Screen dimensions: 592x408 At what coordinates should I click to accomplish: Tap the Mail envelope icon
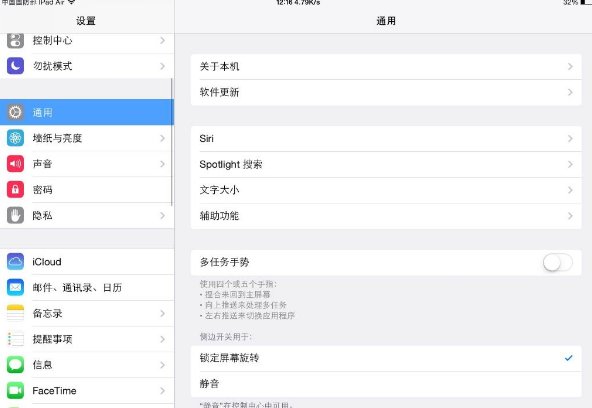pyautogui.click(x=15, y=288)
